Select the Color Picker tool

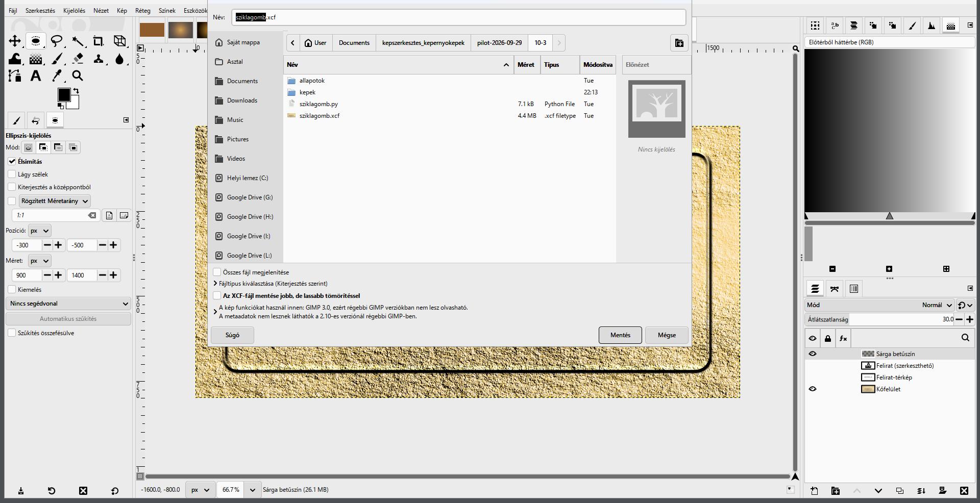[57, 76]
